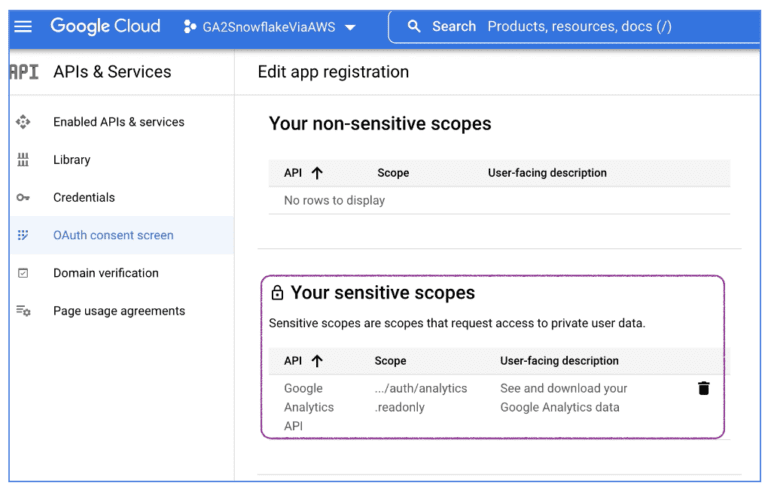This screenshot has width=768, height=492.
Task: Sort sensitive scopes by API column
Action: 293,361
